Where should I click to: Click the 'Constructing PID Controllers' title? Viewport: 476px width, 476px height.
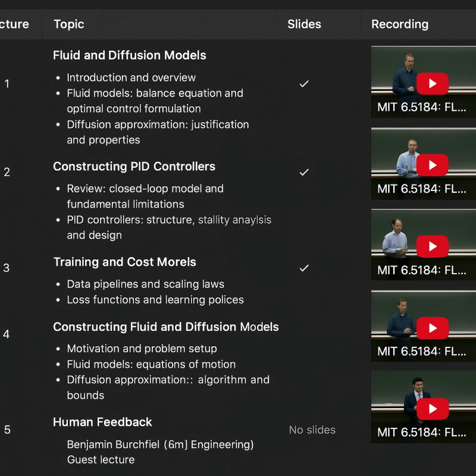tap(134, 167)
